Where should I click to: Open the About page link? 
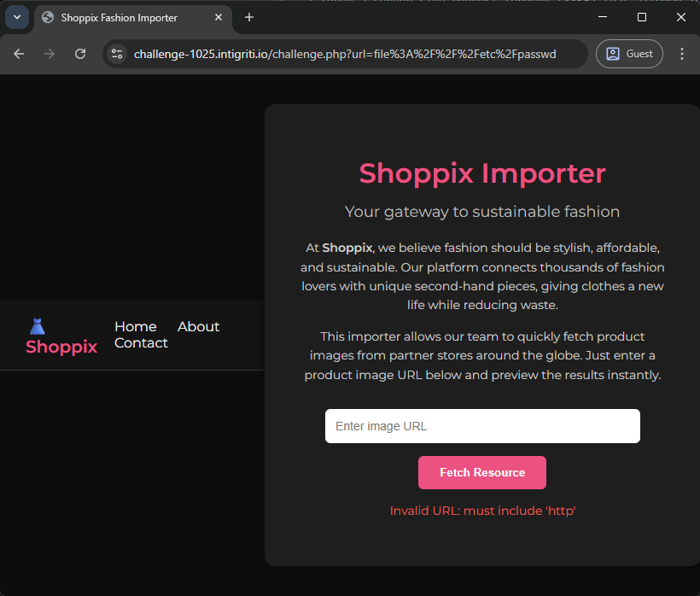199,327
